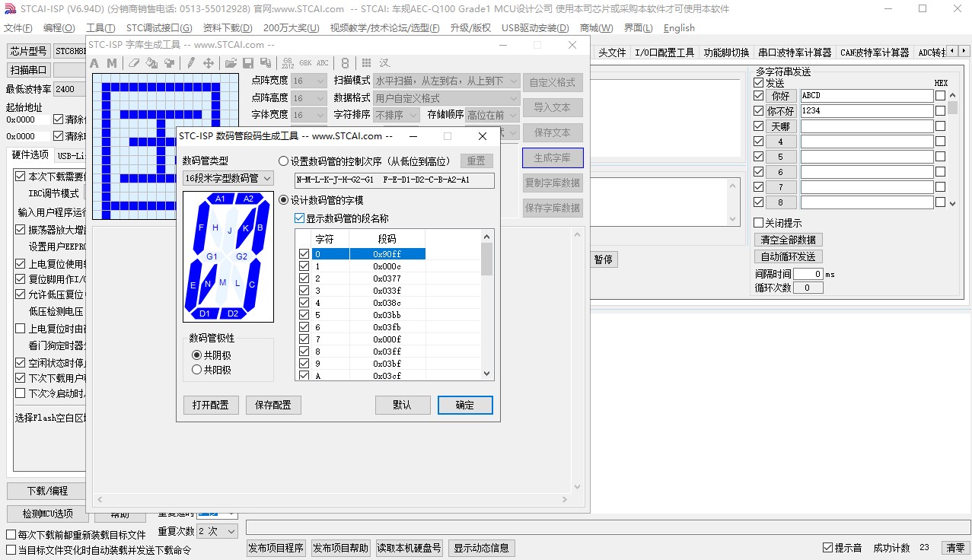
Task: Toggle segment D1 on the segment display
Action: pos(204,313)
